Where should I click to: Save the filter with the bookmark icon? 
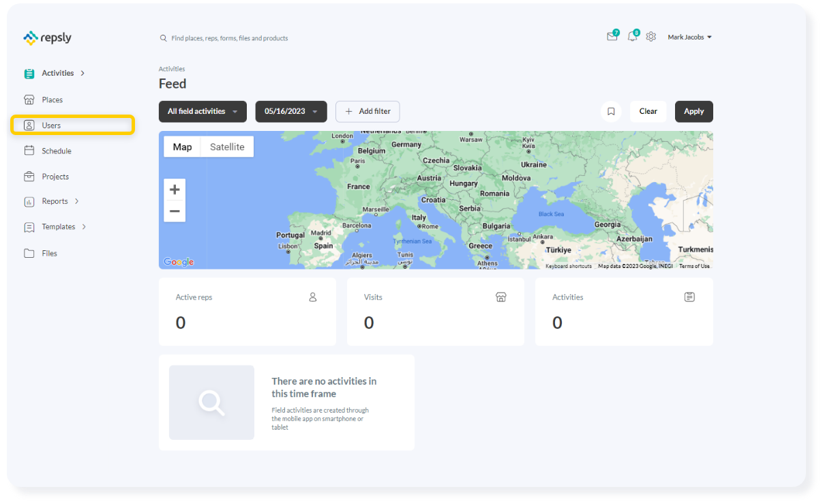pyautogui.click(x=611, y=111)
